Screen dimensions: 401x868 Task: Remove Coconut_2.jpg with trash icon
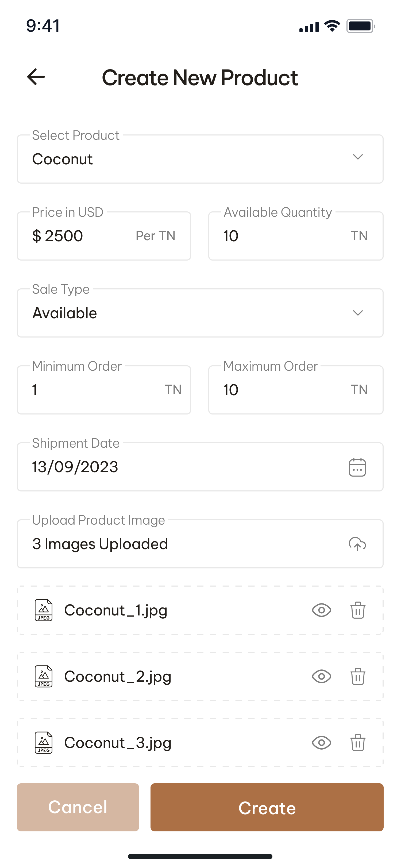coord(357,676)
